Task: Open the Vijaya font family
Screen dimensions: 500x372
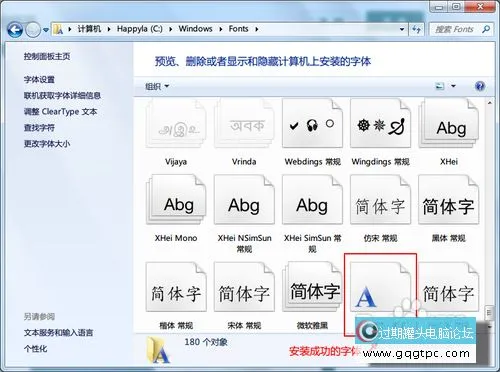Action: tap(176, 124)
